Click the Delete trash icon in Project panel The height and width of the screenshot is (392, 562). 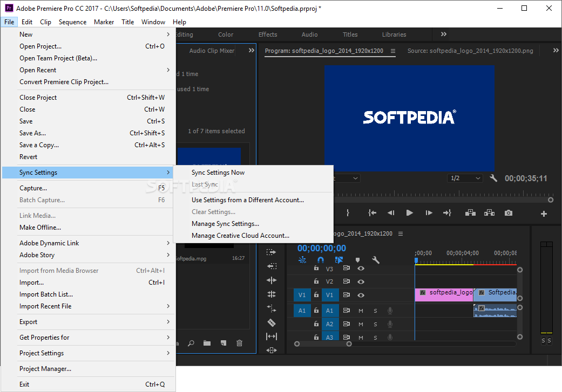click(x=239, y=343)
